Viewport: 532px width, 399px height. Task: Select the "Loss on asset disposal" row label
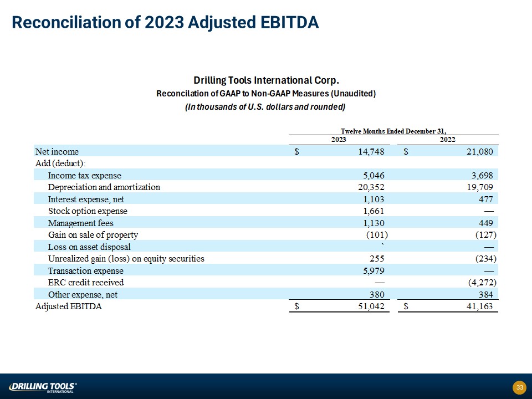[89, 247]
